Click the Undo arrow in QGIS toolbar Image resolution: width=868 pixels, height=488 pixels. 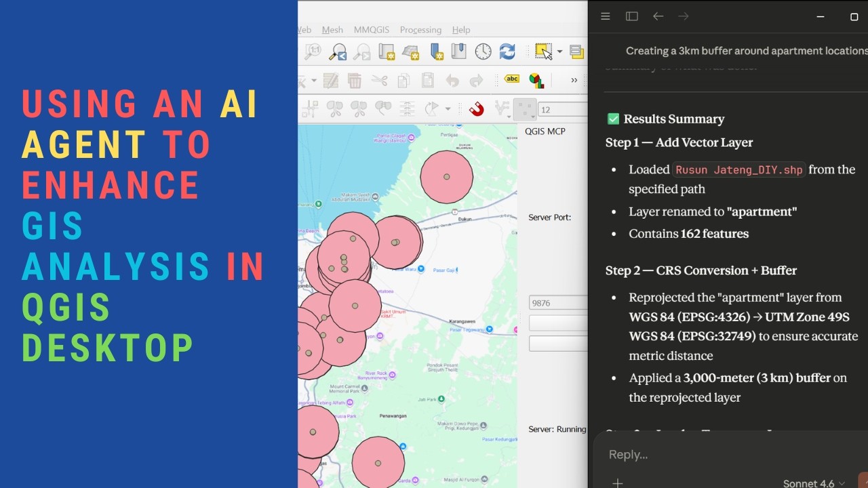click(452, 81)
